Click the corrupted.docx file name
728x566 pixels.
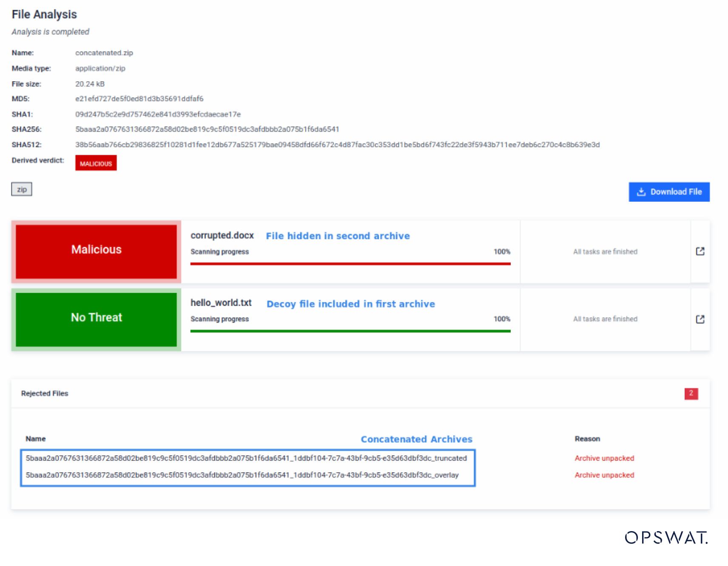coord(222,235)
